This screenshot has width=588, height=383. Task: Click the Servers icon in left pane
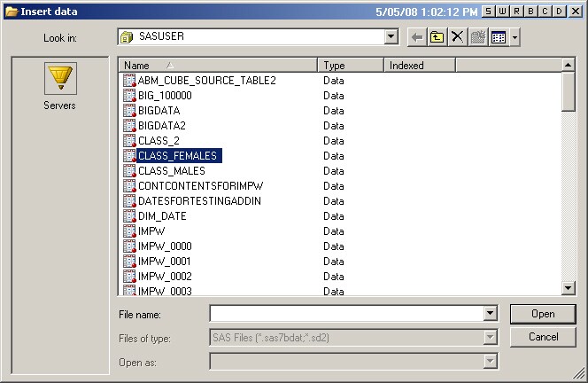[59, 80]
